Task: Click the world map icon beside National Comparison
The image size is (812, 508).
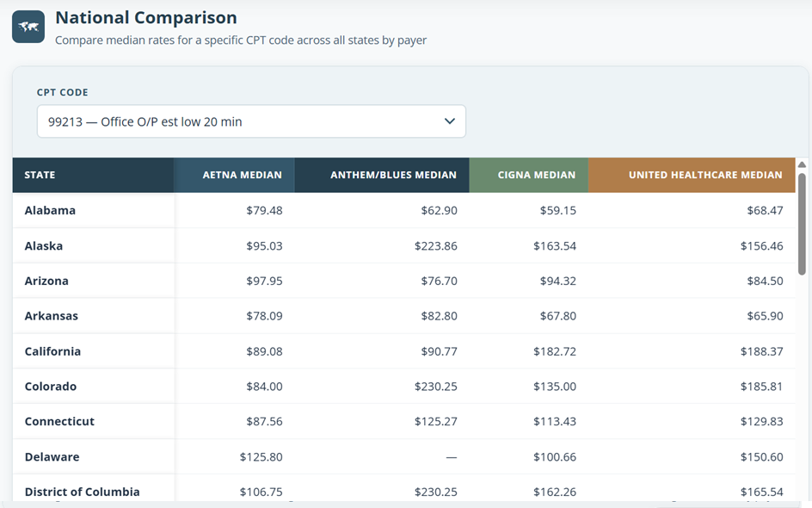Action: tap(28, 27)
